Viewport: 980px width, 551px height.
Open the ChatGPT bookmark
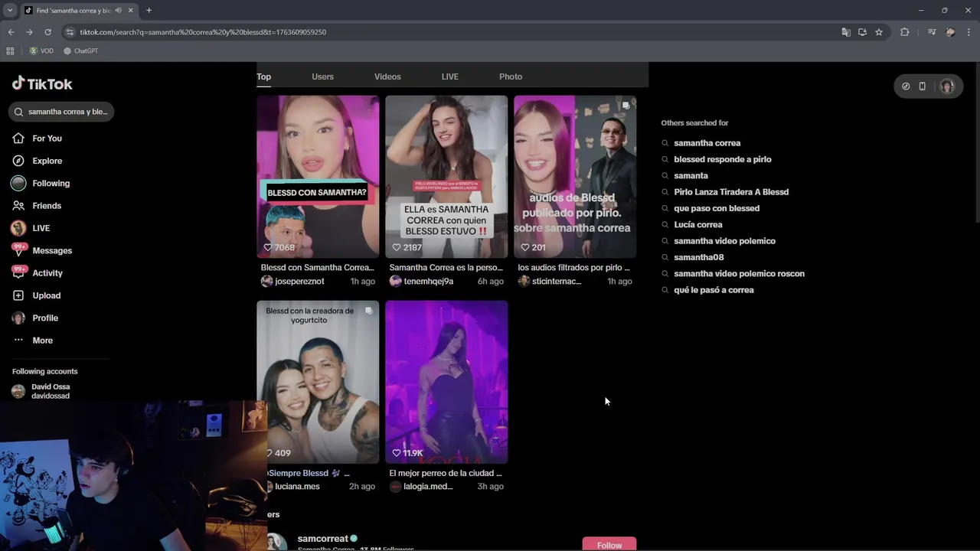click(x=80, y=51)
